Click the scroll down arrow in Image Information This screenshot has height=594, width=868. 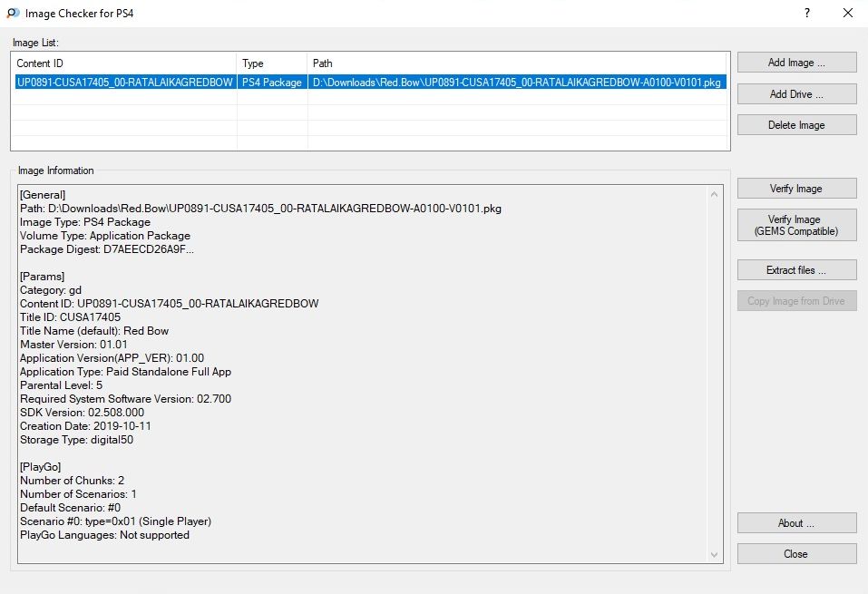coord(714,555)
